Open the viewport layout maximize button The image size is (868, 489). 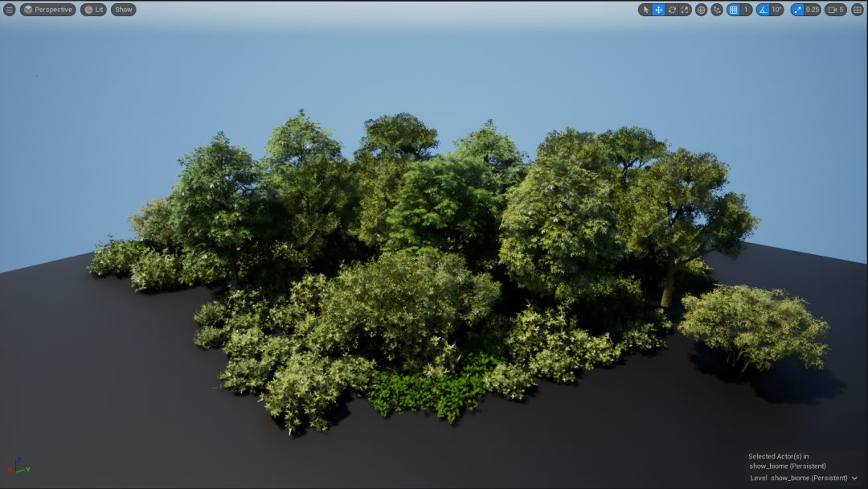click(x=858, y=10)
